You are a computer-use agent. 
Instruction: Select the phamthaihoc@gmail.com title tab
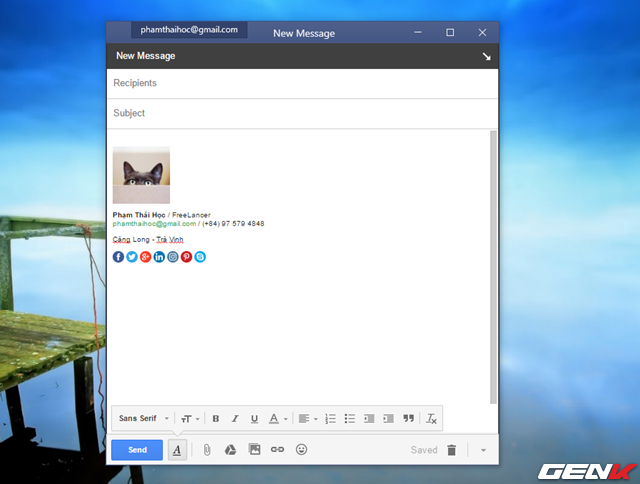tap(189, 30)
